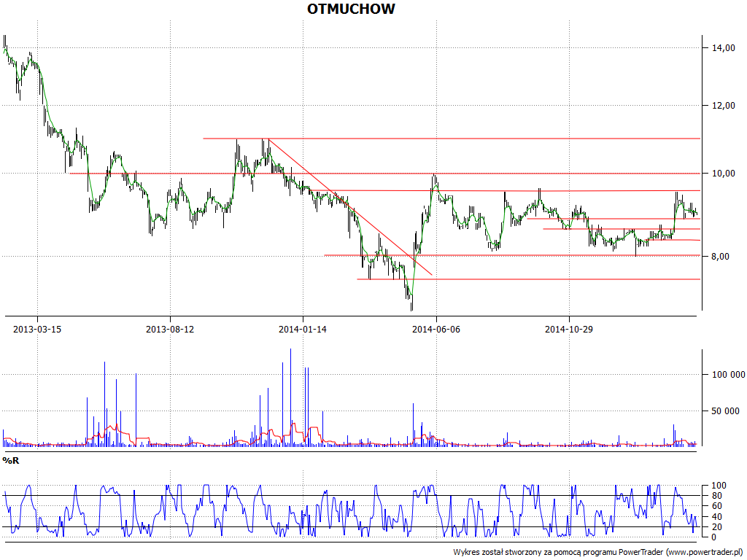Viewport: 747px width, 560px height.
Task: Click the 8,00 price axis label
Action: tap(719, 256)
